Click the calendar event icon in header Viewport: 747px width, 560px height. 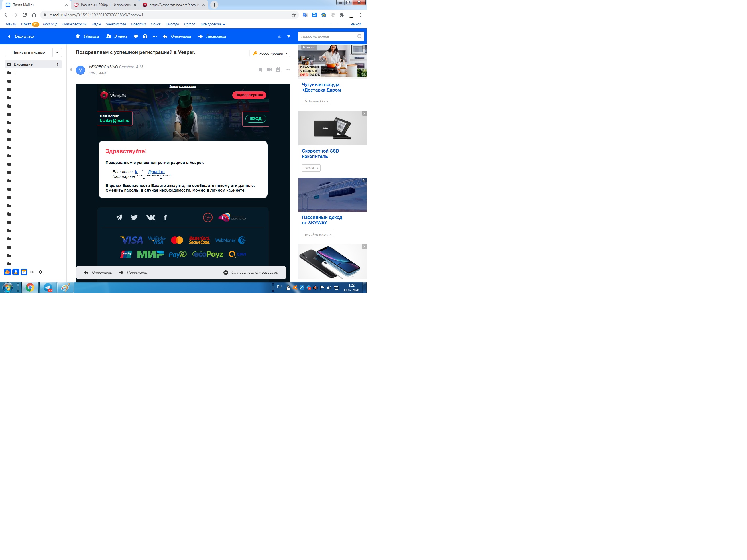tap(278, 70)
